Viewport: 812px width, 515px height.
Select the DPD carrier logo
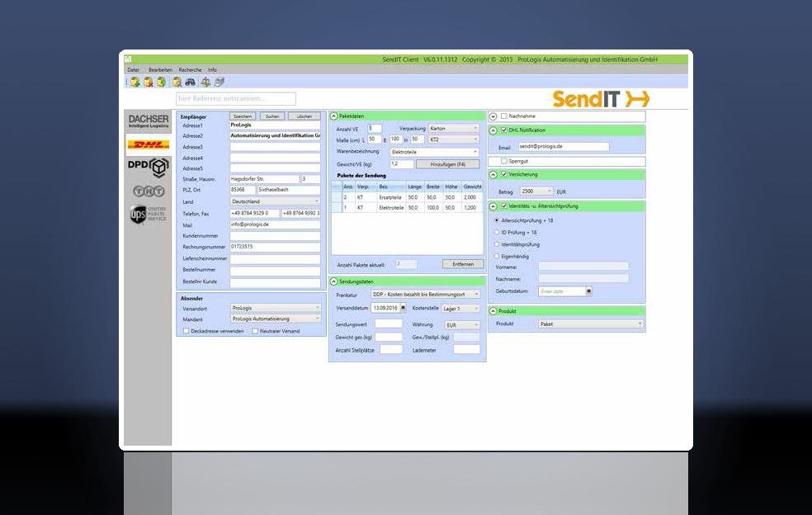[149, 167]
